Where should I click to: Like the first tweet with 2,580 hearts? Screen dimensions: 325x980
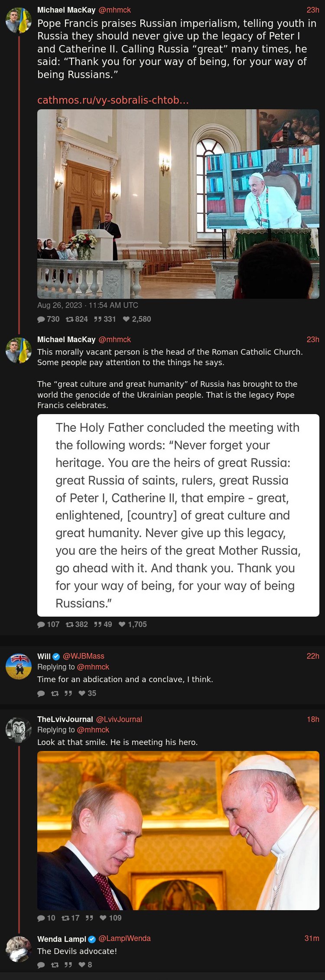click(126, 319)
